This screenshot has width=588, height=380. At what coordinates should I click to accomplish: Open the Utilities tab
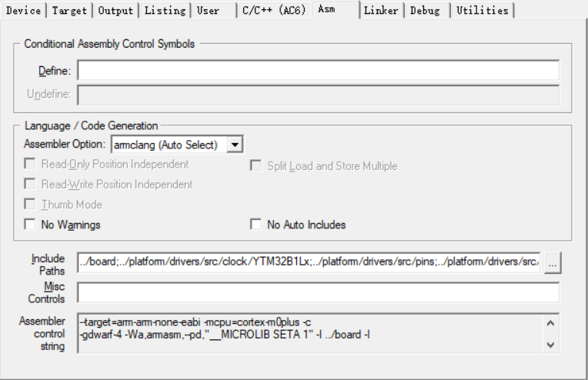click(x=482, y=11)
